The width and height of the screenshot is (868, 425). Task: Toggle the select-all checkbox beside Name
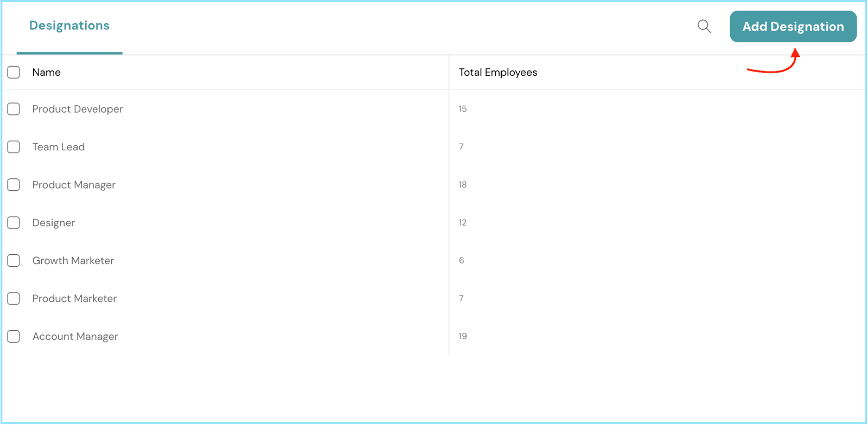(x=14, y=72)
